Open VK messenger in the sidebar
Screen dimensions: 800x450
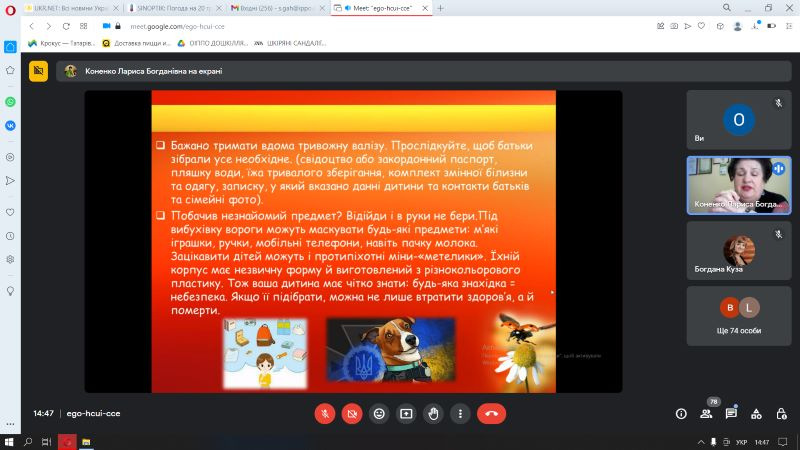click(10, 126)
